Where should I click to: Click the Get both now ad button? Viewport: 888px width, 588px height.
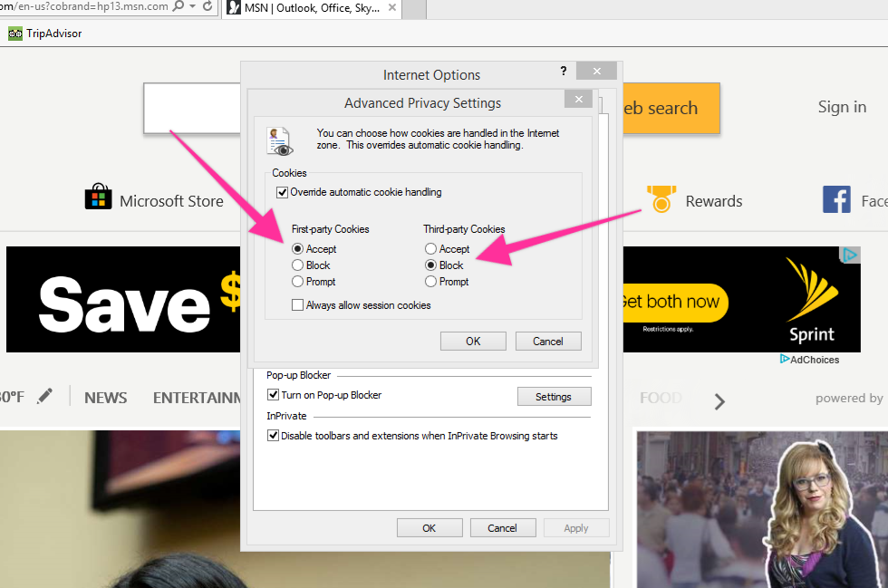pos(674,303)
